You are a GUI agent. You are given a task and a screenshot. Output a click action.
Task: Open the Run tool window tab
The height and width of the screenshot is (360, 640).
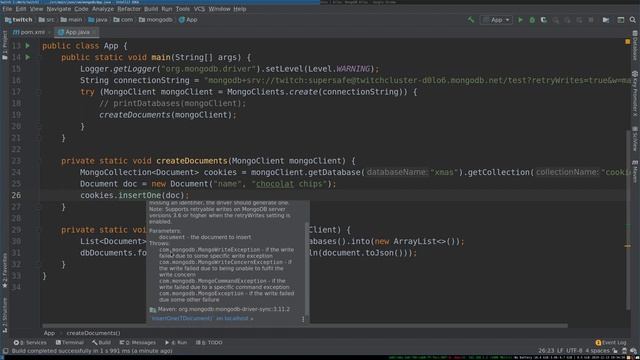(x=176, y=343)
